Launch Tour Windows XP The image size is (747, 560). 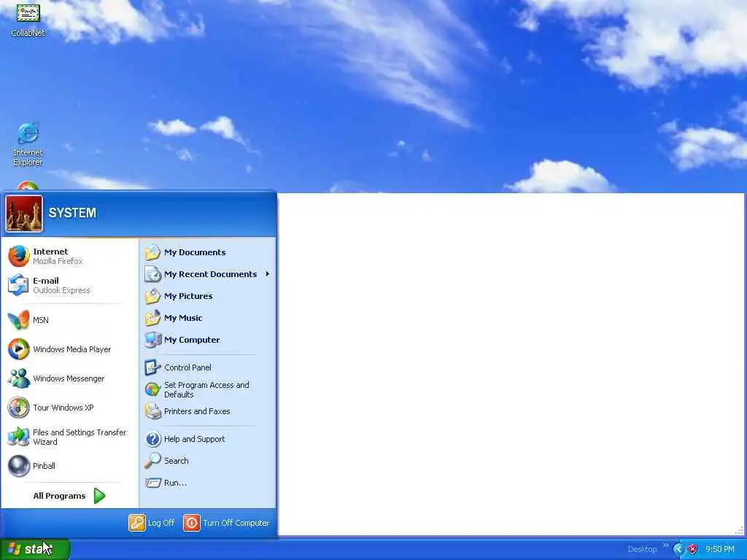pos(69,408)
